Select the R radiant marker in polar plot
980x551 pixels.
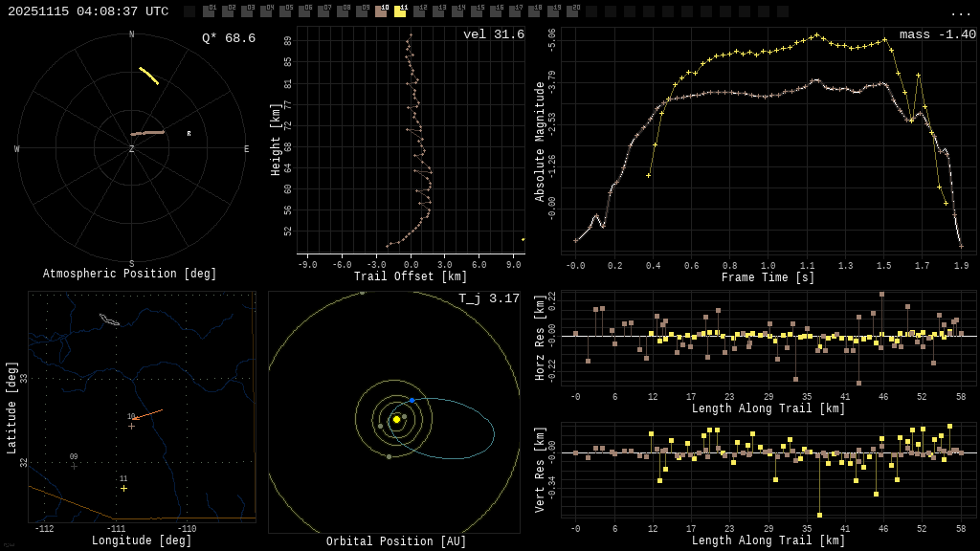coord(189,134)
